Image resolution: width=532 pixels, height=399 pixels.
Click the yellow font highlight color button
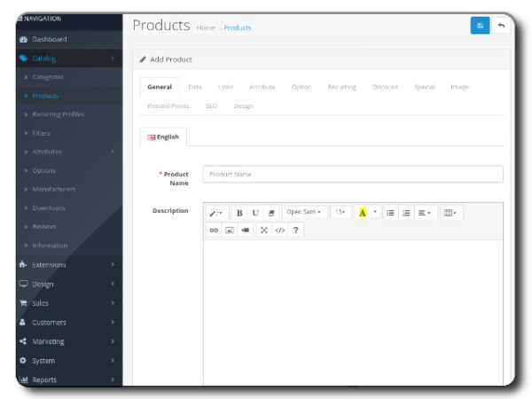coord(363,213)
